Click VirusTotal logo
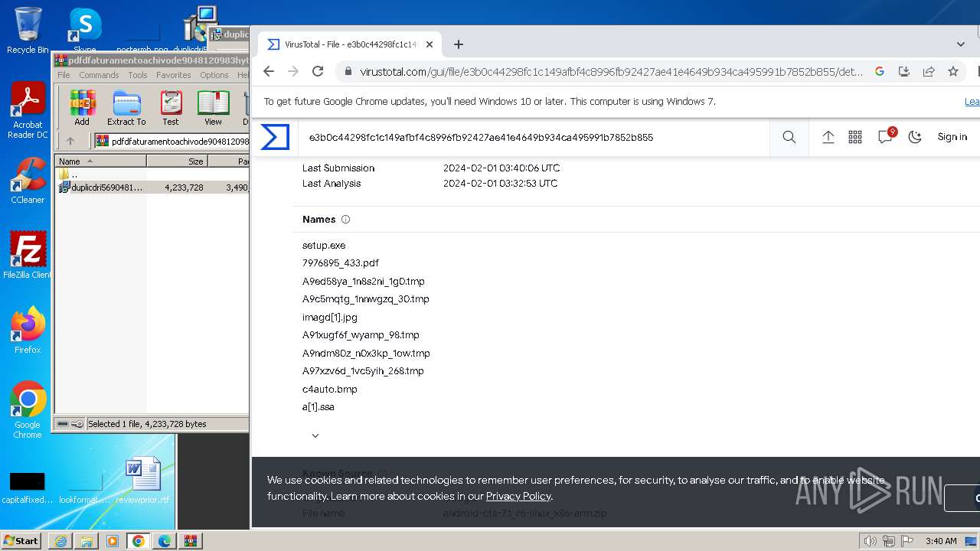The image size is (980, 551). pyautogui.click(x=275, y=137)
